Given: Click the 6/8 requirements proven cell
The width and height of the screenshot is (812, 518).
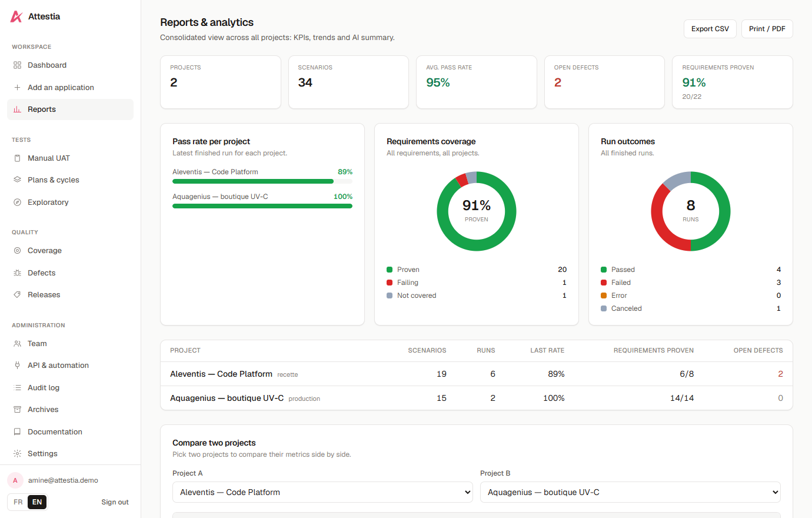Looking at the screenshot, I should 687,374.
